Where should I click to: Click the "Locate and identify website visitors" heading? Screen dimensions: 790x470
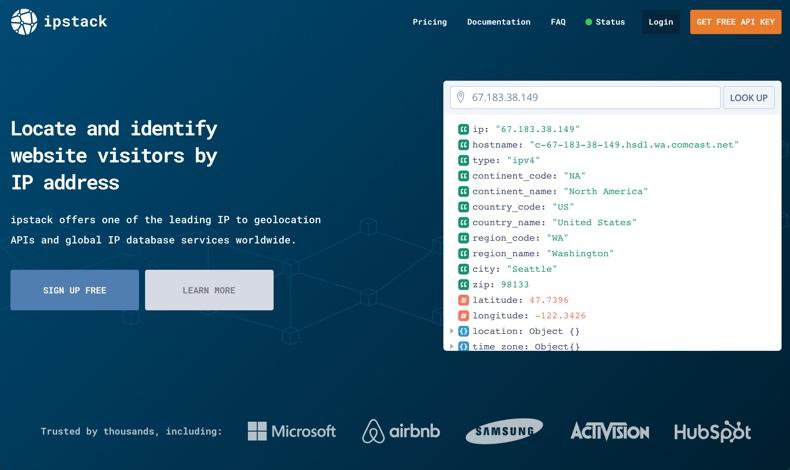point(114,155)
